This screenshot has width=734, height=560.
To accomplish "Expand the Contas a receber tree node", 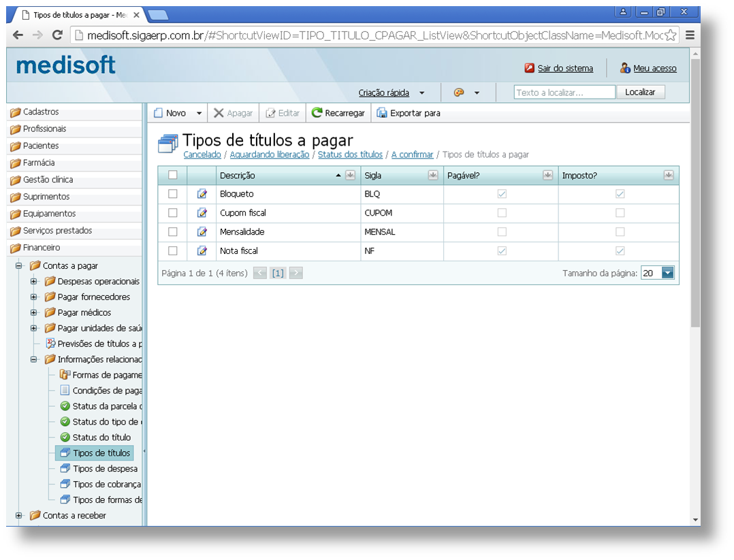I will pos(19,516).
